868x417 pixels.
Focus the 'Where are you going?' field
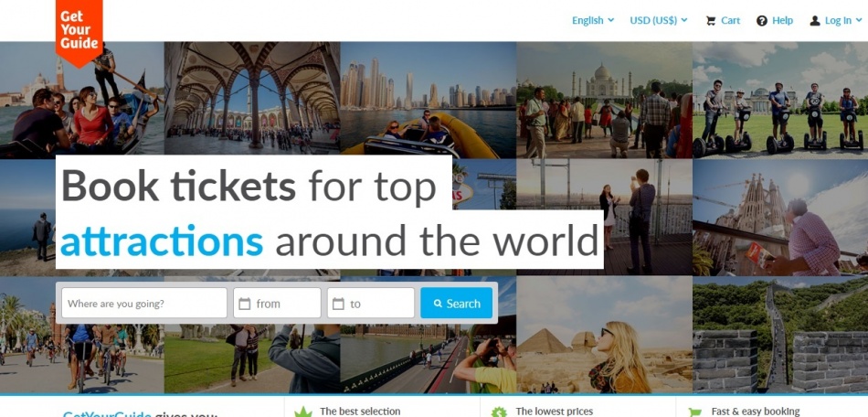[x=144, y=303]
